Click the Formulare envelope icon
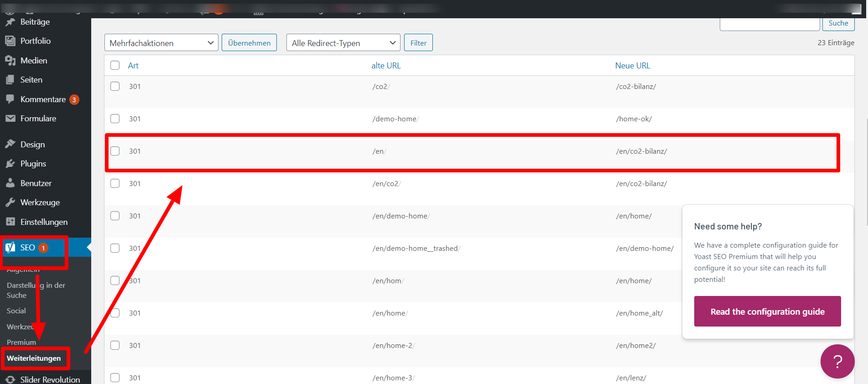 10,119
